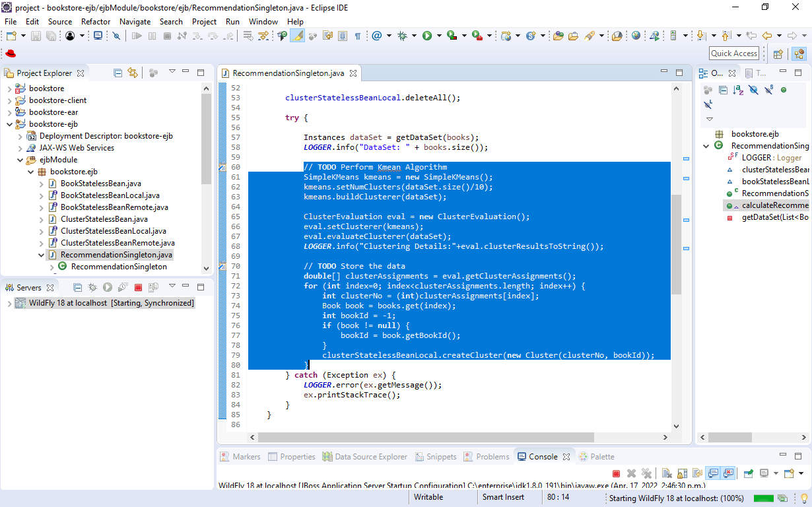
Task: Select JAX-WS Web Services node
Action: click(x=71, y=148)
